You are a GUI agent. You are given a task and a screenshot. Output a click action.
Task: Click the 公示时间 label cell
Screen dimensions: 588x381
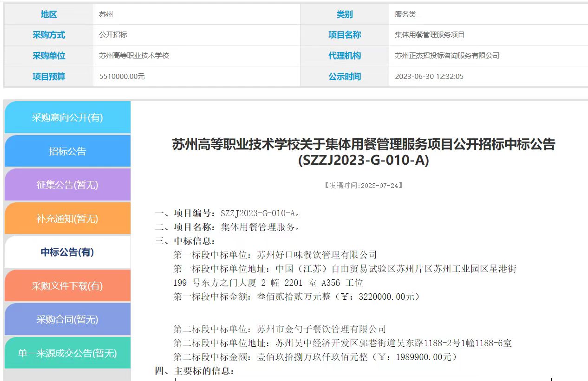[345, 77]
